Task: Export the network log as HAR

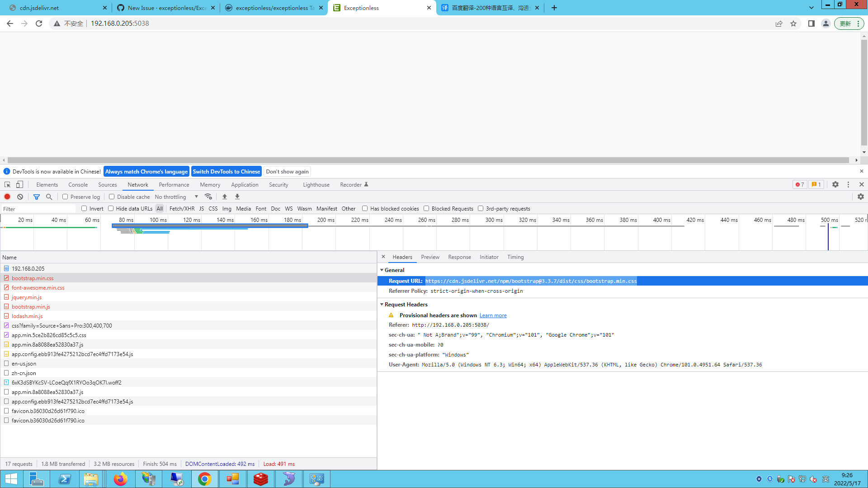Action: coord(237,197)
